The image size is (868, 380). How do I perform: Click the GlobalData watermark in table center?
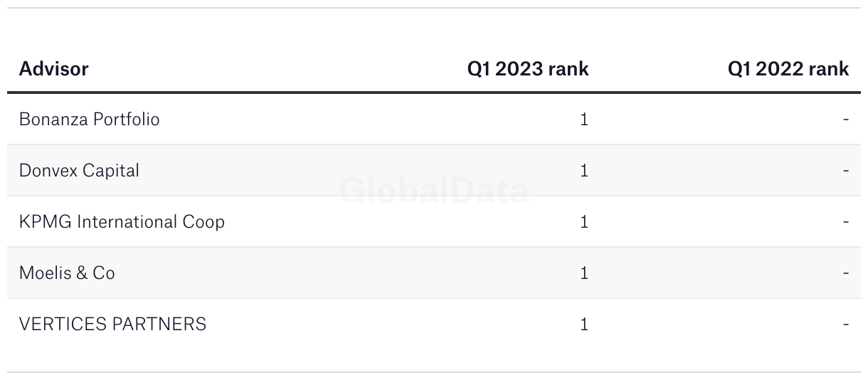(x=434, y=191)
